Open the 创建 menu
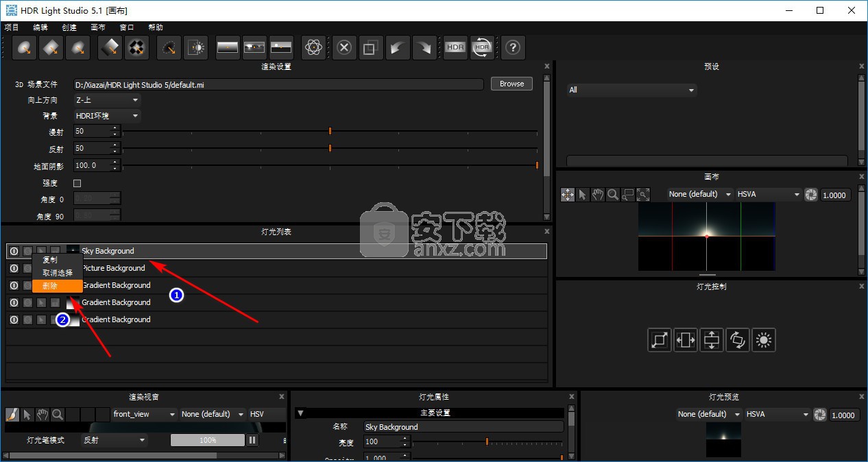The width and height of the screenshot is (868, 462). point(69,27)
